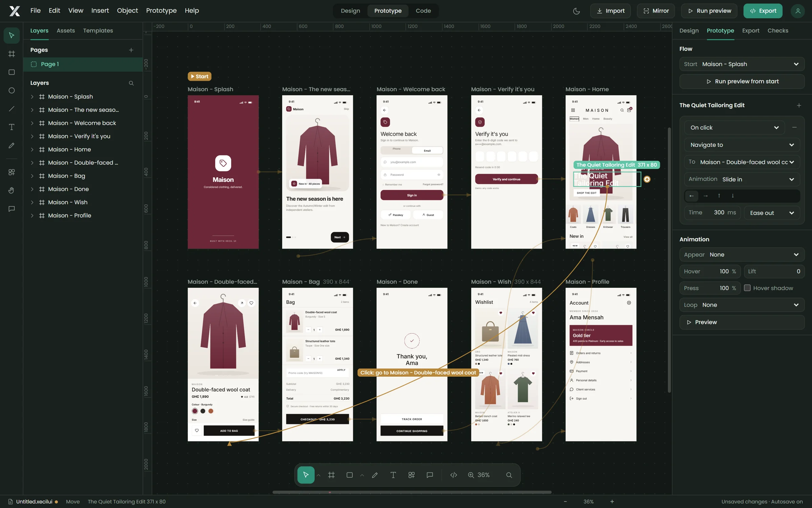Click Run preview from start

coord(742,81)
